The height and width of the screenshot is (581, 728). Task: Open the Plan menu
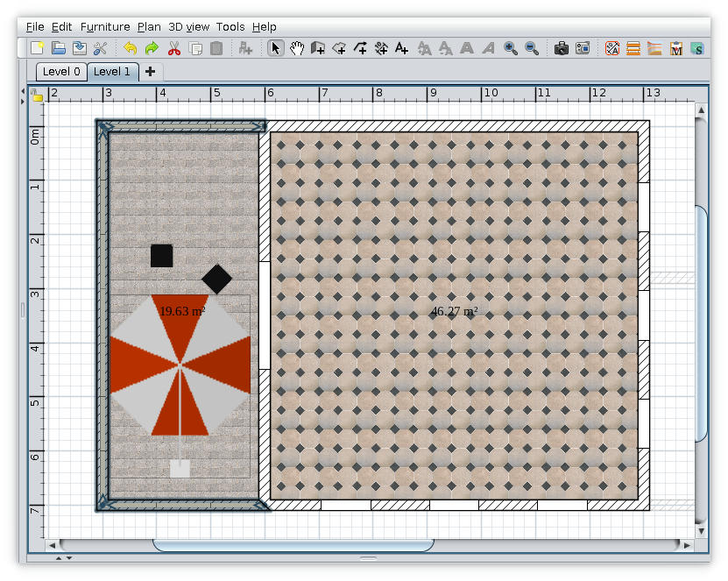click(149, 27)
